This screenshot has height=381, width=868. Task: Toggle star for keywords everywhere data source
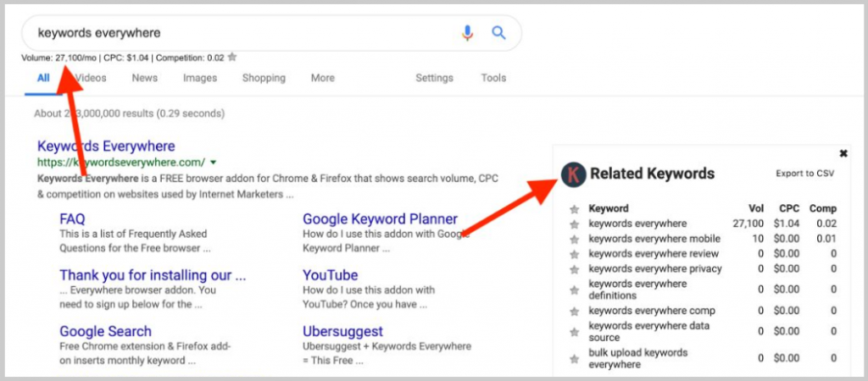(575, 333)
